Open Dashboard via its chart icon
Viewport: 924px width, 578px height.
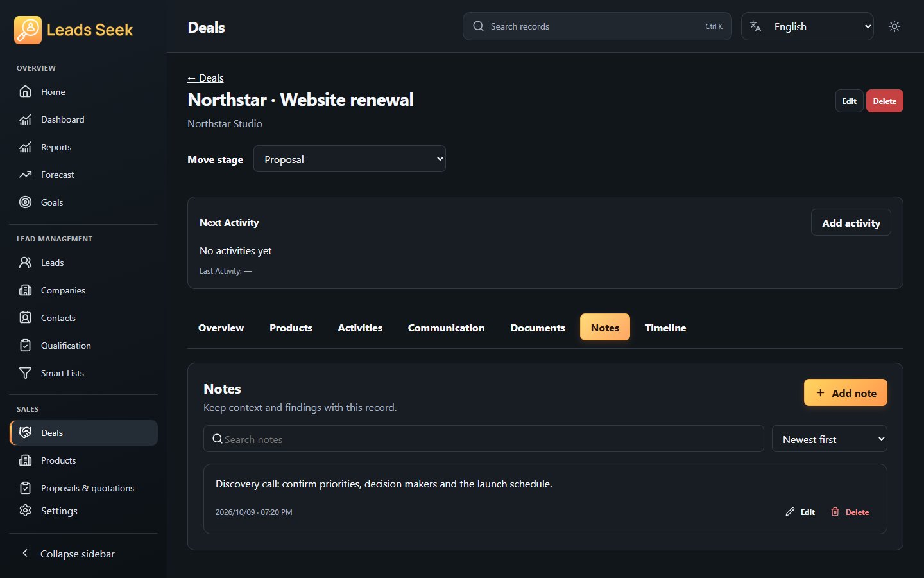coord(25,119)
